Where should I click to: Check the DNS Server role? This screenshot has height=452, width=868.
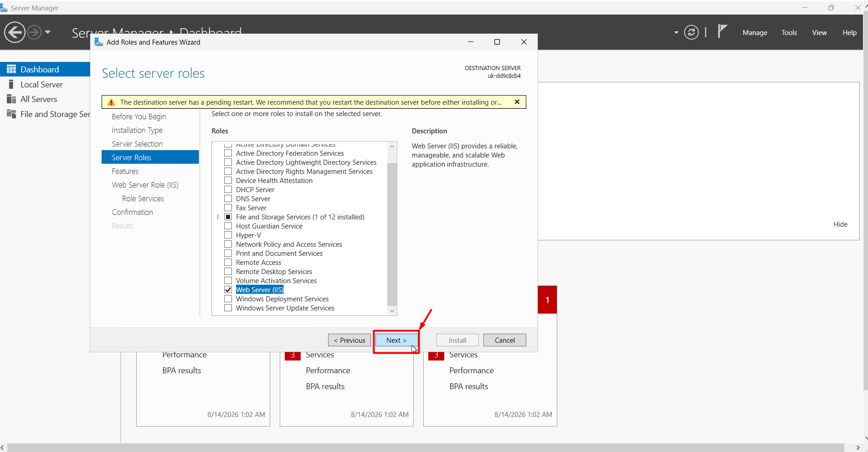click(x=228, y=198)
